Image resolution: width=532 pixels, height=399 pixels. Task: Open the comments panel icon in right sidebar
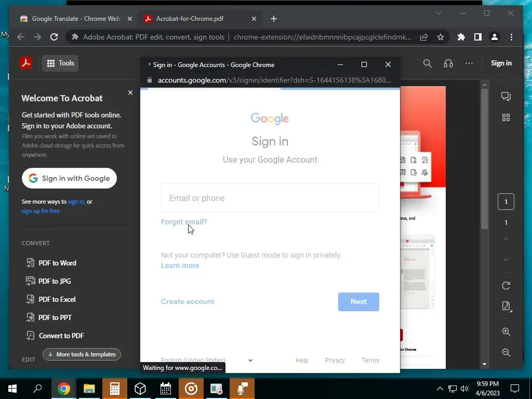[506, 96]
